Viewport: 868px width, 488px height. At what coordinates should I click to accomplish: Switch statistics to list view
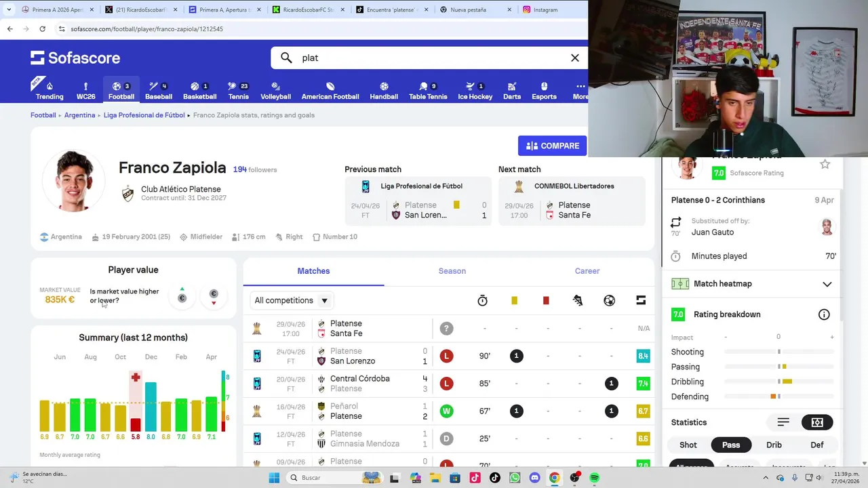783,422
